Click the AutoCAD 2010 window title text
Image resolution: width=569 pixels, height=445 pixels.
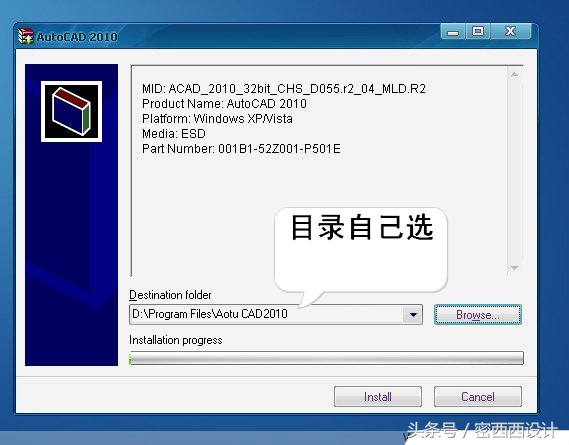point(77,37)
